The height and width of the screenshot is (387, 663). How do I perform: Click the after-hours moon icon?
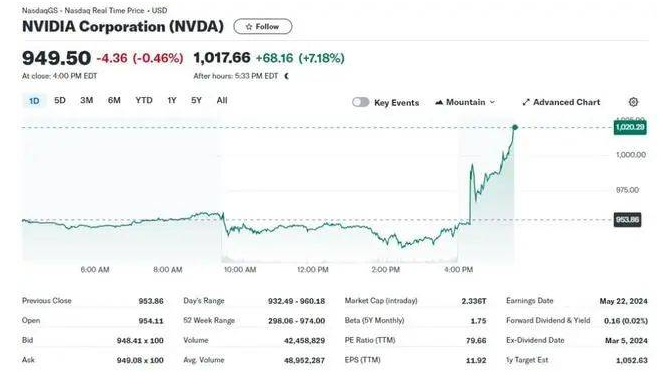click(287, 76)
